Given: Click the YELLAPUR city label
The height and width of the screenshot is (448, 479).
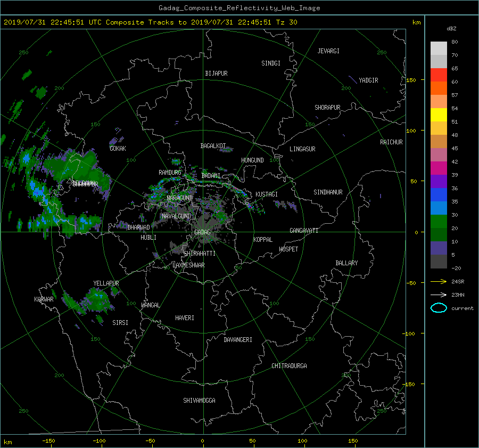Looking at the screenshot, I should coord(106,283).
